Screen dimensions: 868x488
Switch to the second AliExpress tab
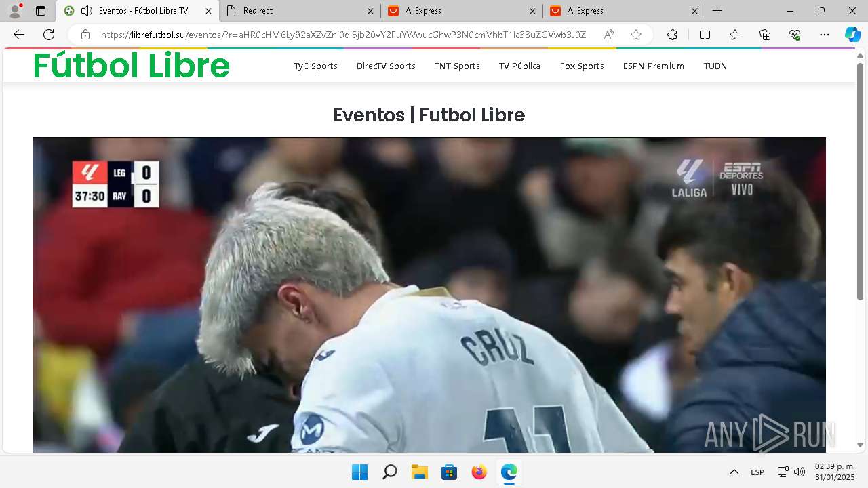pyautogui.click(x=623, y=11)
